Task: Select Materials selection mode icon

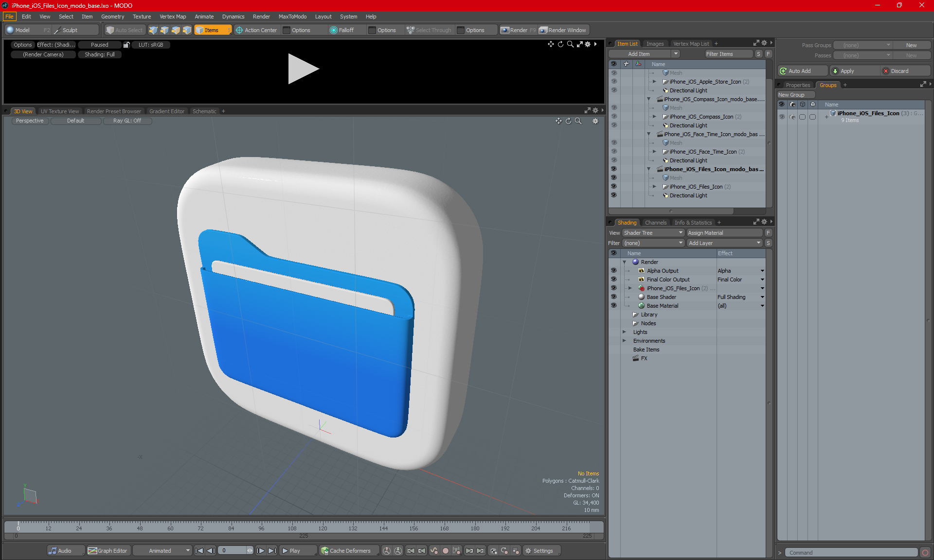Action: coord(187,30)
